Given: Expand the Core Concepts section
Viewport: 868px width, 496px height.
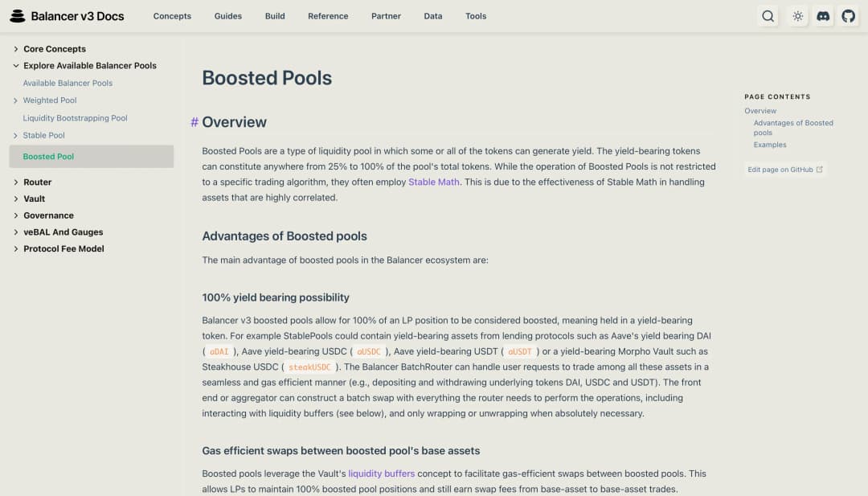Looking at the screenshot, I should pos(16,49).
